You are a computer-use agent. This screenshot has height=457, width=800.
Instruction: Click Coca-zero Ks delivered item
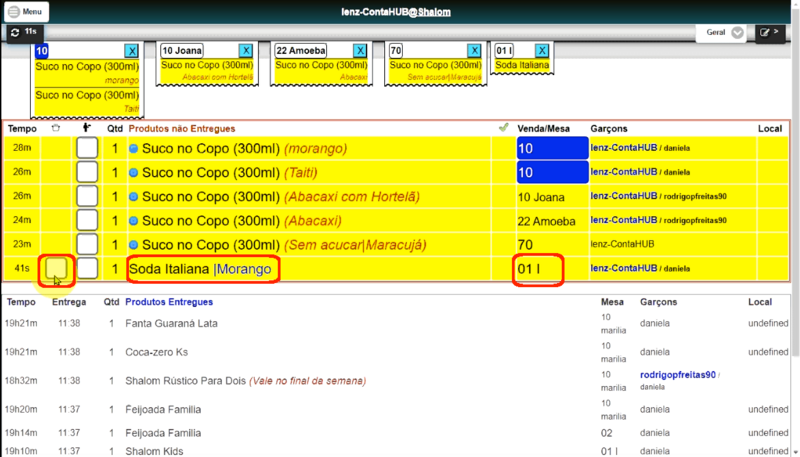point(157,352)
